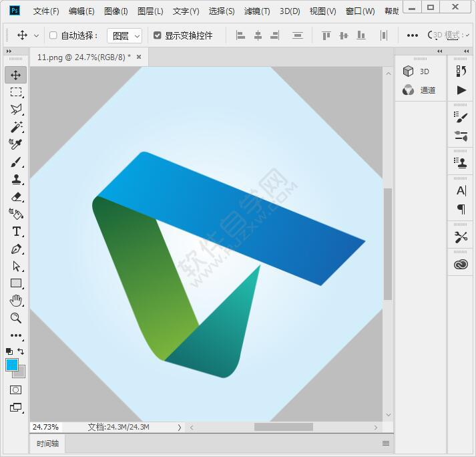The image size is (476, 457).
Task: Close the 11.png document tab
Action: tap(139, 57)
